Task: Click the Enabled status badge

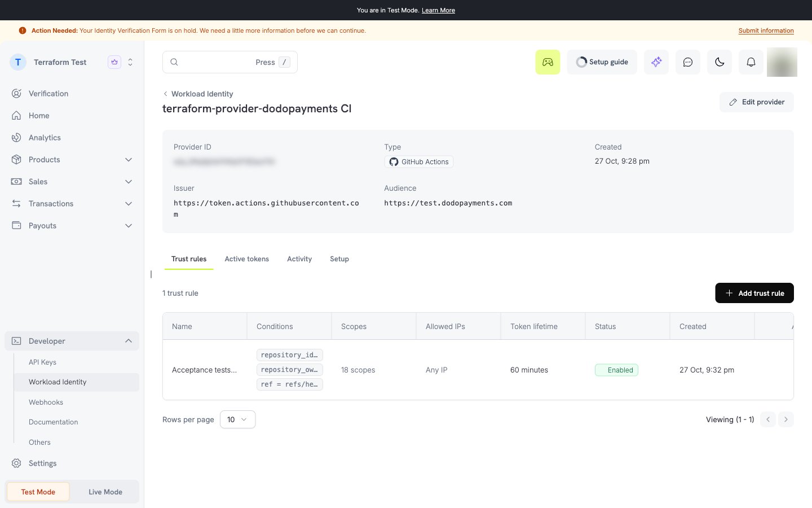Action: click(x=616, y=370)
